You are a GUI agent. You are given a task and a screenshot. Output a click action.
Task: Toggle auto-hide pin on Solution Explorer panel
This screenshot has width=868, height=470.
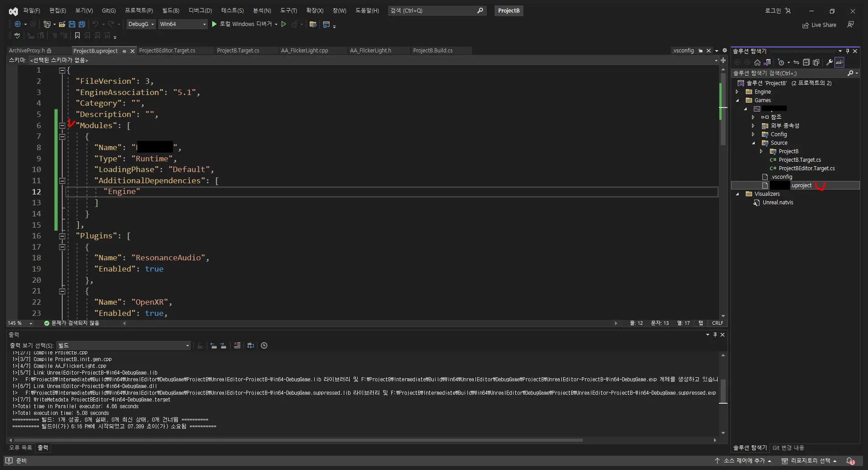847,51
